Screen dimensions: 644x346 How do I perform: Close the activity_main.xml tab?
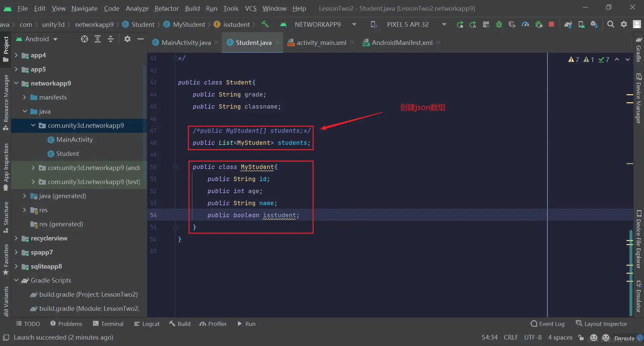click(352, 43)
